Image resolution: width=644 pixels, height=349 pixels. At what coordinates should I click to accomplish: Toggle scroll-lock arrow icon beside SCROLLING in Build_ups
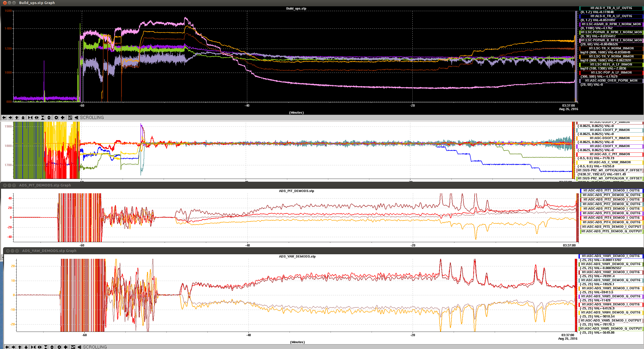pyautogui.click(x=76, y=118)
